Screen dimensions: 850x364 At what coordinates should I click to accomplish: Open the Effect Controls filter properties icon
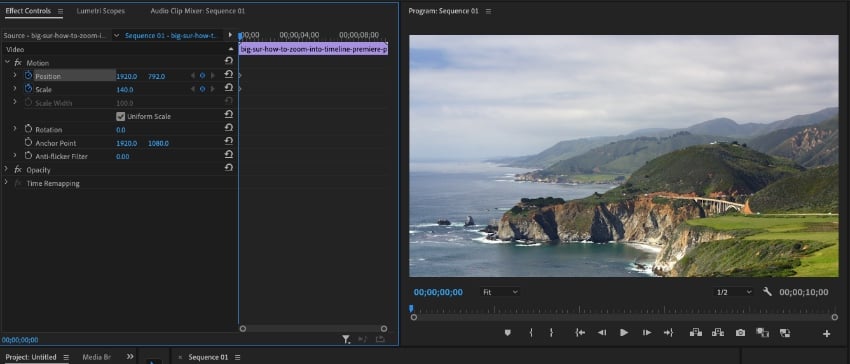coord(346,339)
